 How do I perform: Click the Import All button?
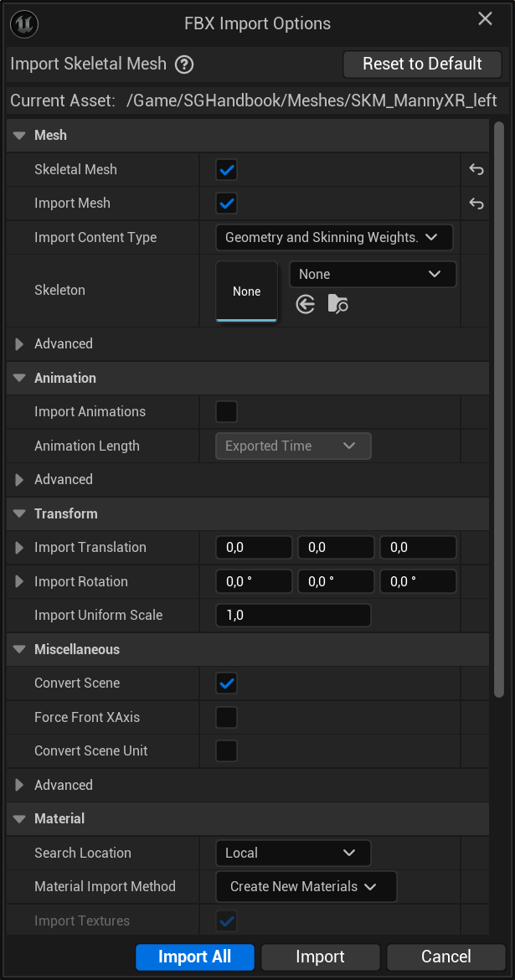tap(194, 957)
